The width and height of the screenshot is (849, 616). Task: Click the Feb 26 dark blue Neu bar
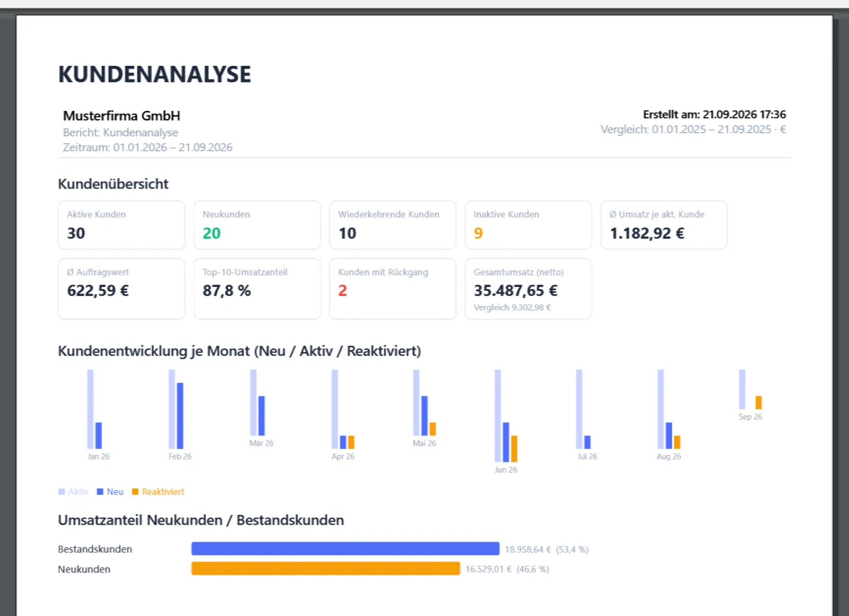click(x=180, y=416)
